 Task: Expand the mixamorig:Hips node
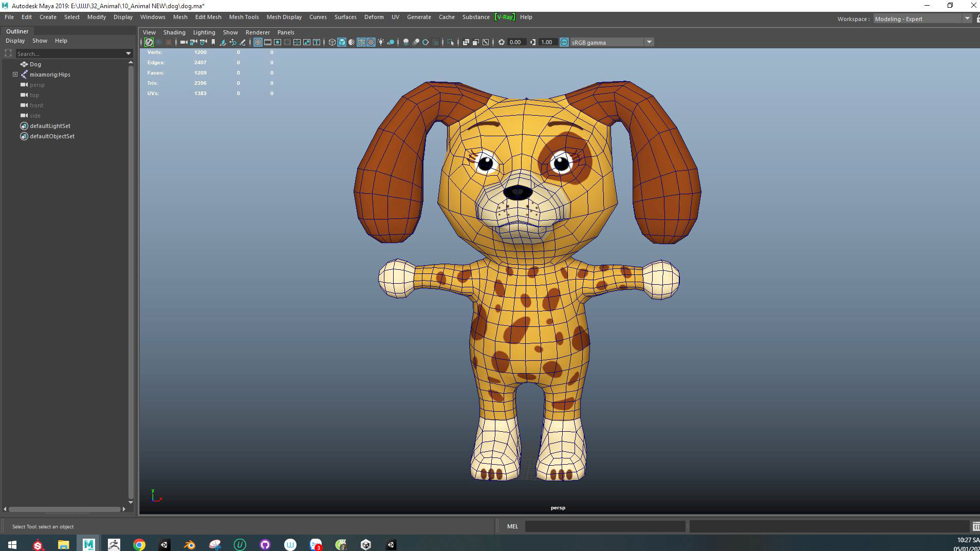(15, 75)
